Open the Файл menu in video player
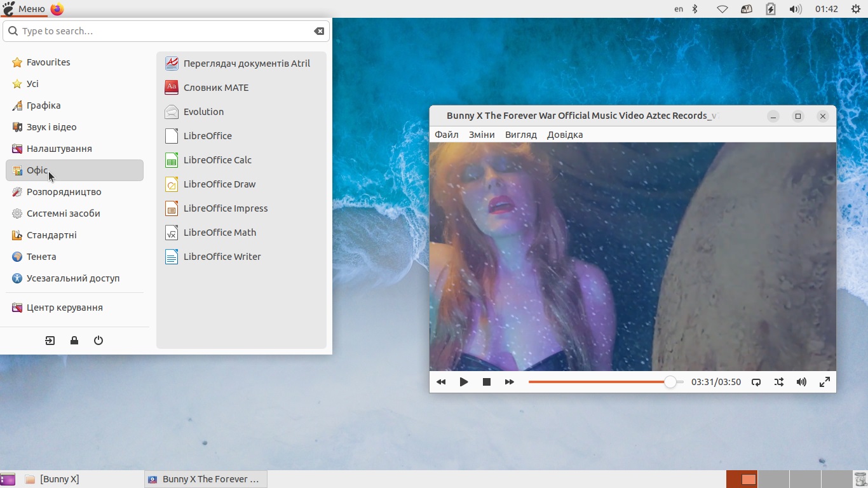Image resolution: width=868 pixels, height=488 pixels. point(447,135)
